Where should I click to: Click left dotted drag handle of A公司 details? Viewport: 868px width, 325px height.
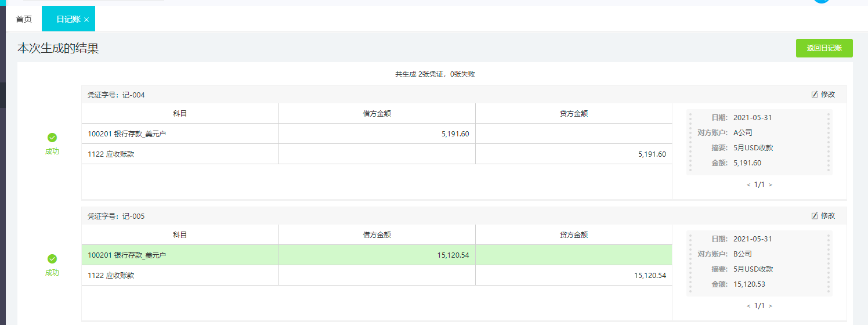690,142
